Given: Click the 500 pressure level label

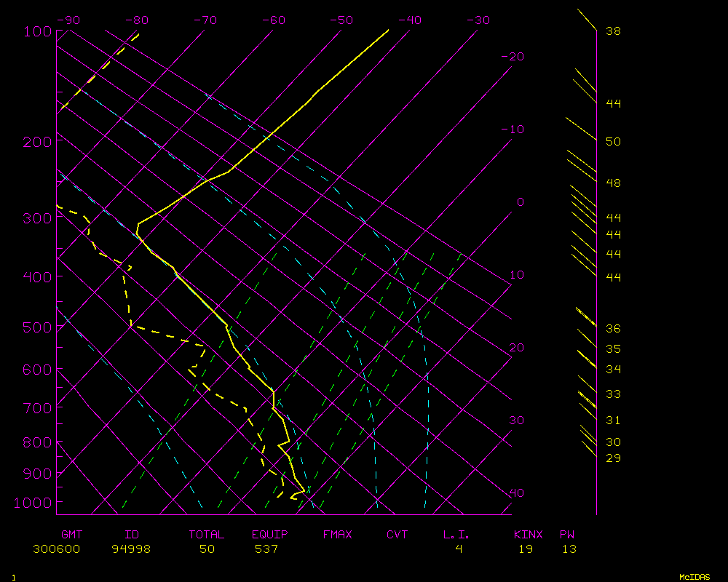Looking at the screenshot, I should (x=36, y=328).
